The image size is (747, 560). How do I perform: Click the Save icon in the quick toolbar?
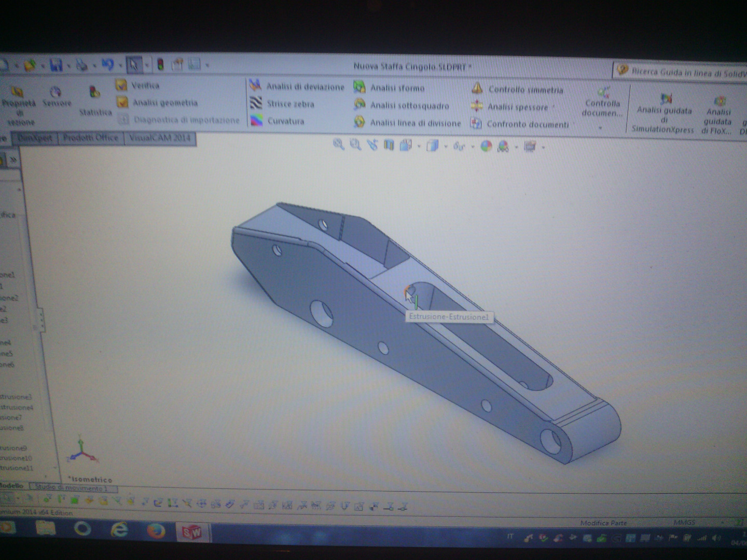click(x=56, y=65)
